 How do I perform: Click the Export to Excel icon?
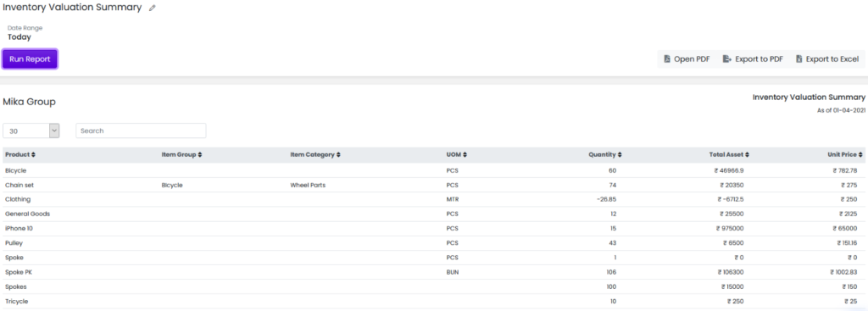tap(798, 59)
